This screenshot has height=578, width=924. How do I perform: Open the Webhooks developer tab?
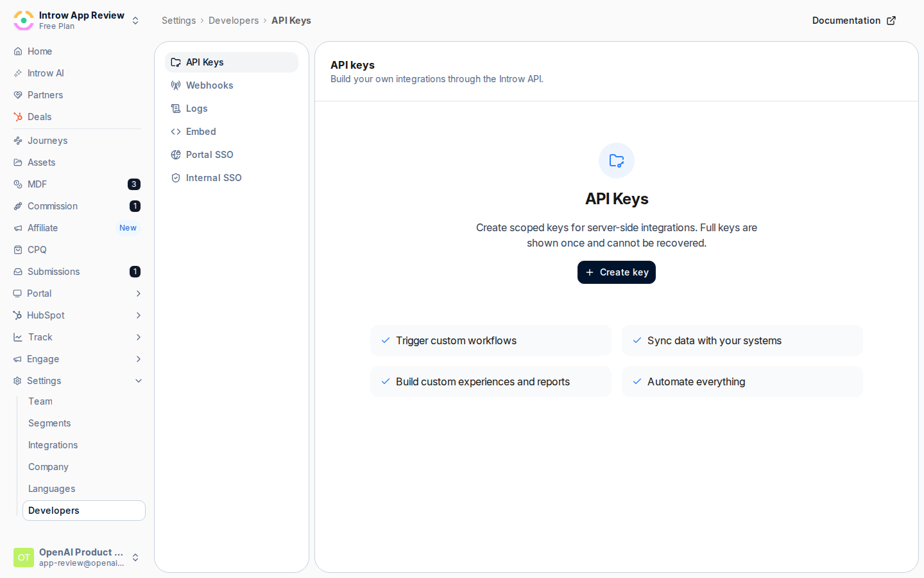point(232,85)
